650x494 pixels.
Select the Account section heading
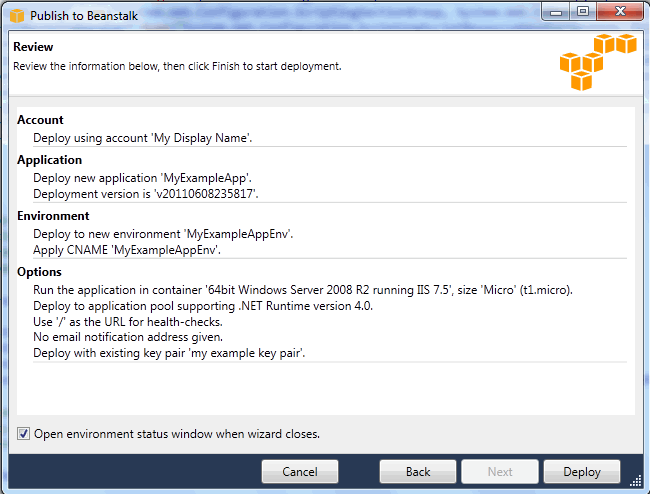[x=40, y=120]
